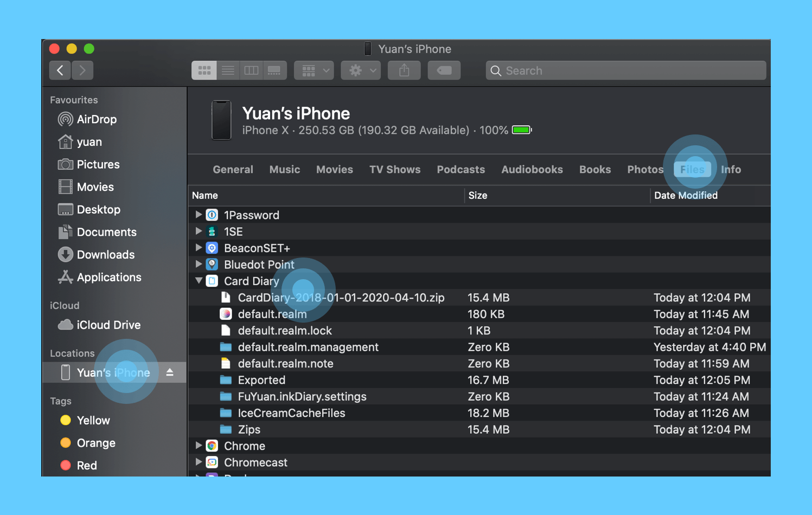The image size is (812, 515).
Task: Switch to the General tab
Action: [233, 170]
